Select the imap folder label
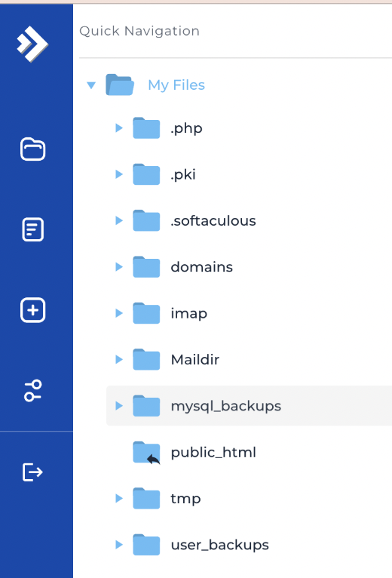Viewport: 392px width, 578px height. (188, 314)
